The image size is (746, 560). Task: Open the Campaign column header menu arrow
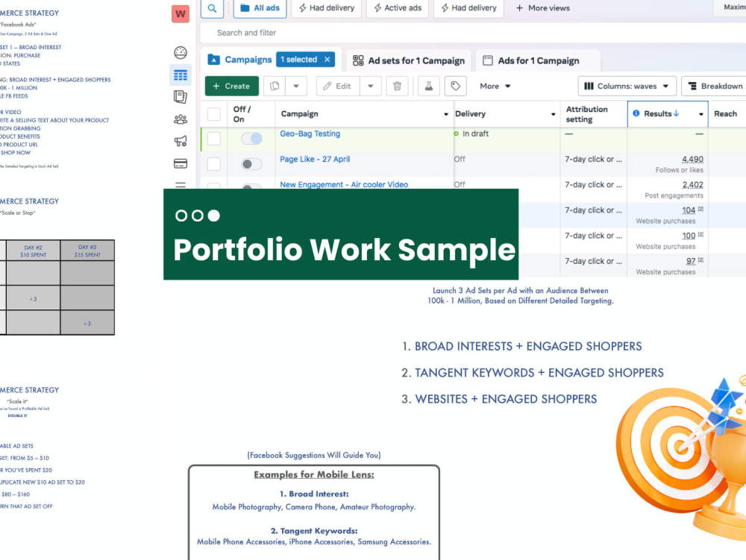446,114
